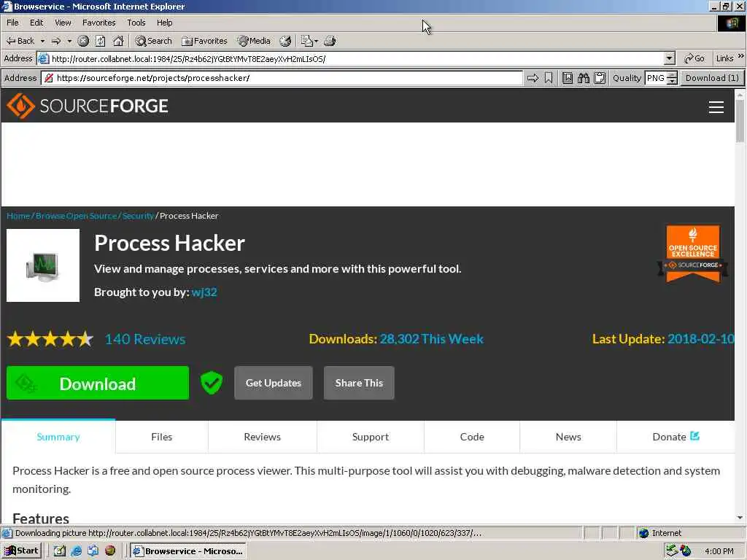Screen dimensions: 747x560
Task: Click Security breadcrumb link
Action: point(138,216)
